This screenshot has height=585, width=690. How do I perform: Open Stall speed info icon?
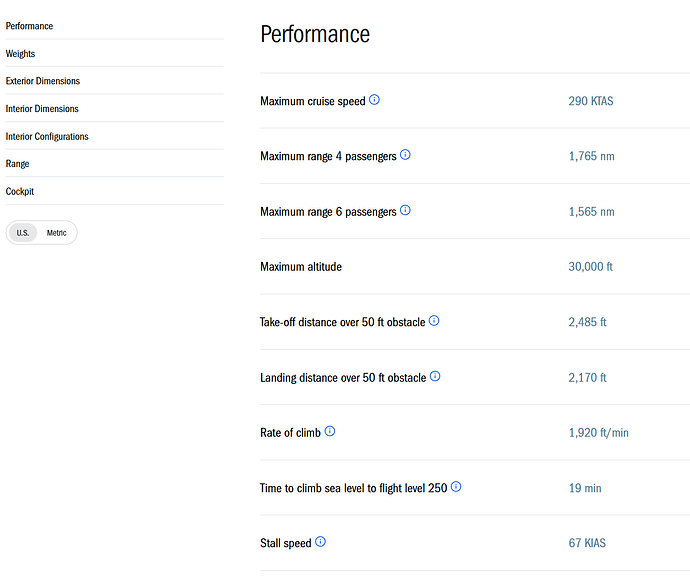[x=320, y=542]
